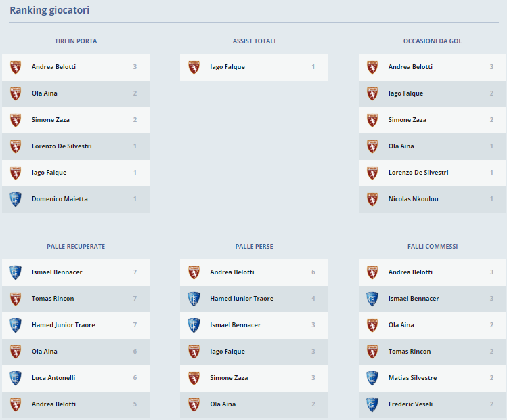
Task: Click the Palle Recuperate section header
Action: pyautogui.click(x=76, y=247)
